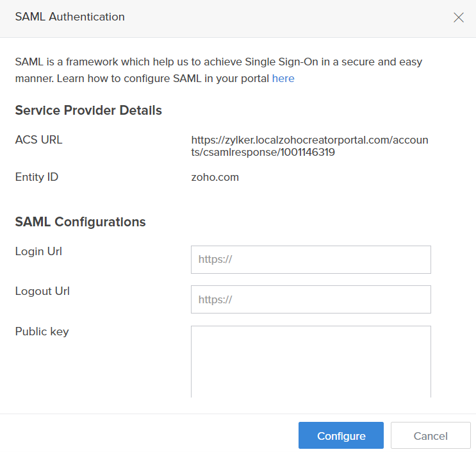Focus the Login Url input field
This screenshot has width=476, height=452.
coord(311,260)
